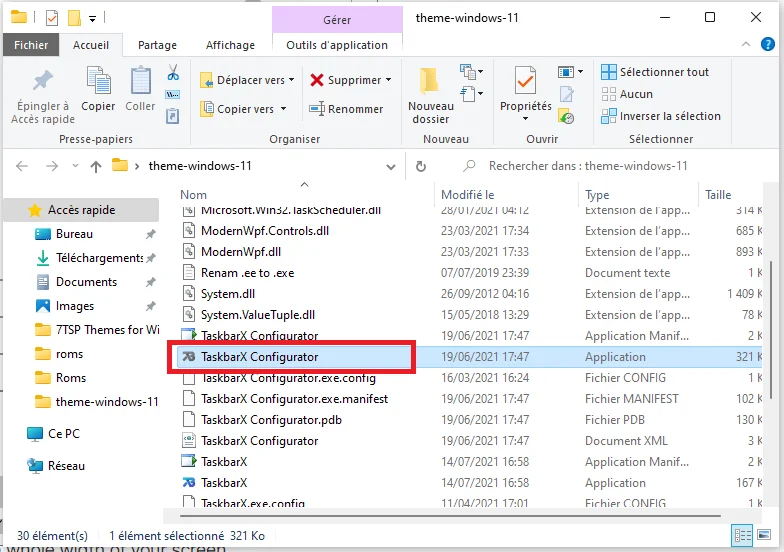Click the Gérer contextual tab
This screenshot has width=784, height=552.
click(x=337, y=20)
